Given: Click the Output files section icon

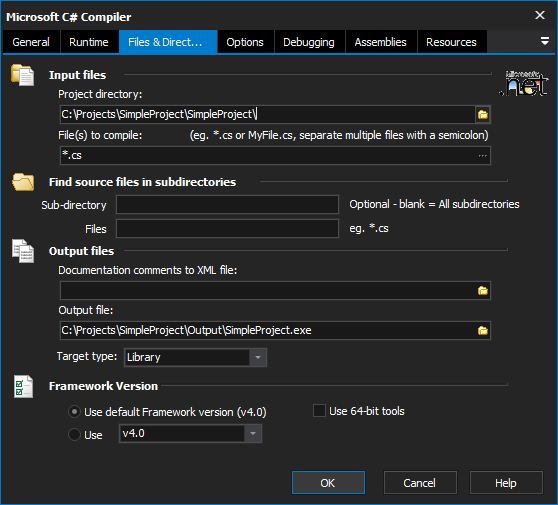Looking at the screenshot, I should [23, 251].
